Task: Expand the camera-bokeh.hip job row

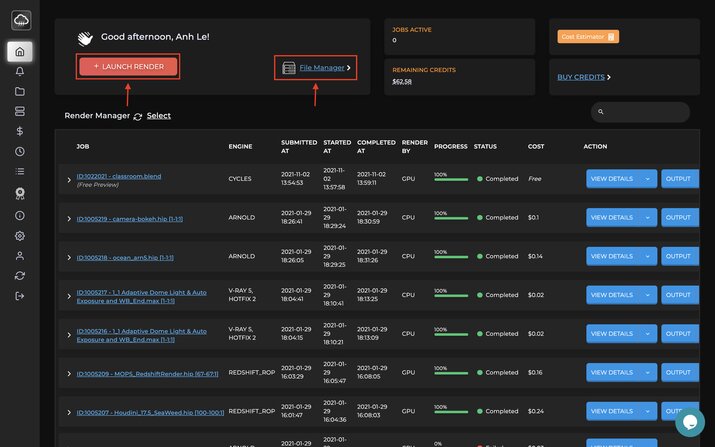Action: coord(69,219)
